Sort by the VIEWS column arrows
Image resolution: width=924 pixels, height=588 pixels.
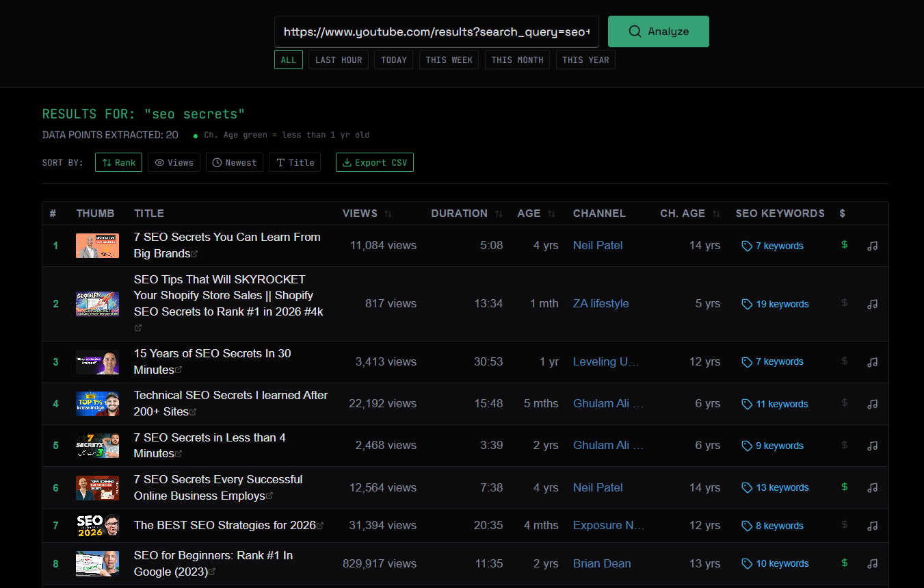click(x=387, y=213)
